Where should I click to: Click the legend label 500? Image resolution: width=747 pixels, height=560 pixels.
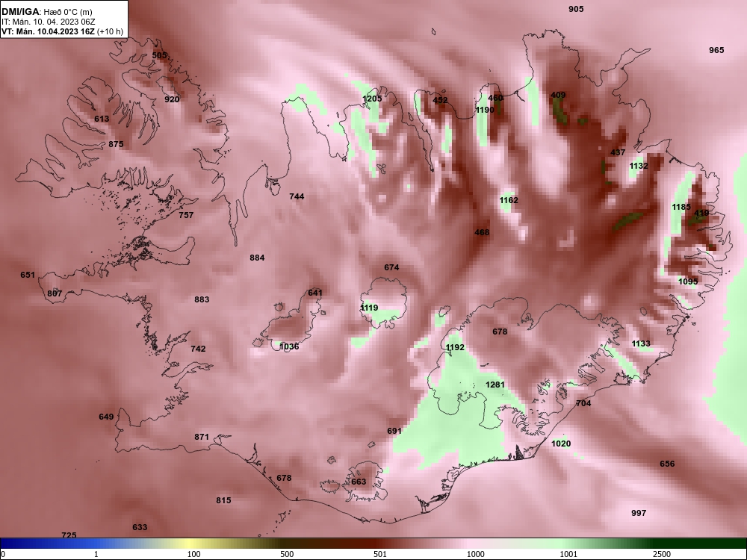point(288,554)
